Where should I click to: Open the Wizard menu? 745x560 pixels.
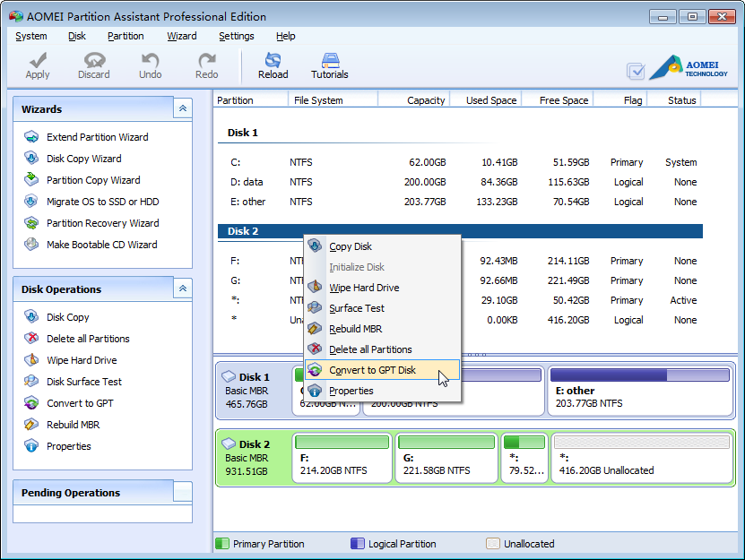(182, 36)
